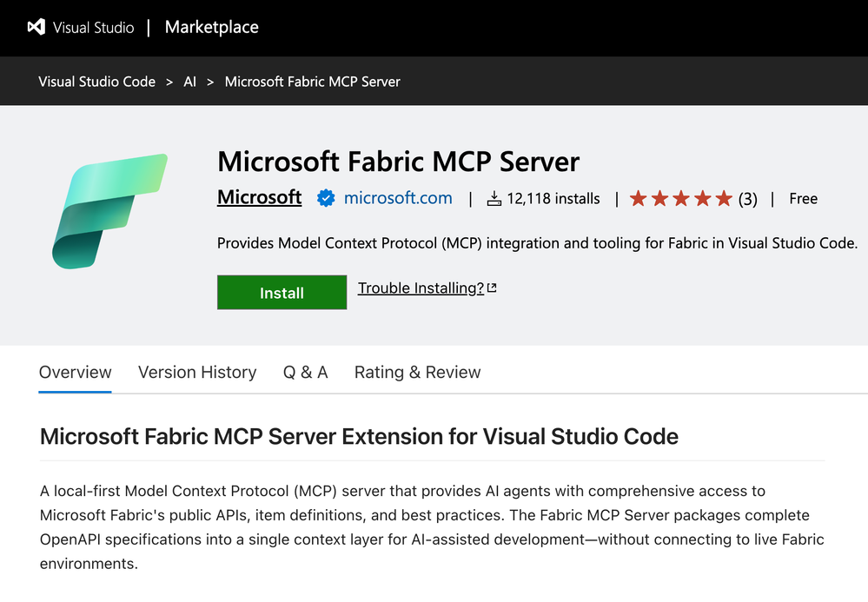The image size is (868, 602).
Task: Click Microsoft Fabric MCP Server breadcrumb text
Action: tap(312, 82)
